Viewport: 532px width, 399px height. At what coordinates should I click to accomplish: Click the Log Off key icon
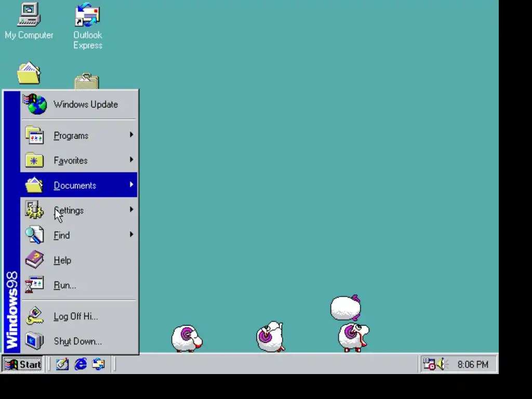click(x=34, y=316)
